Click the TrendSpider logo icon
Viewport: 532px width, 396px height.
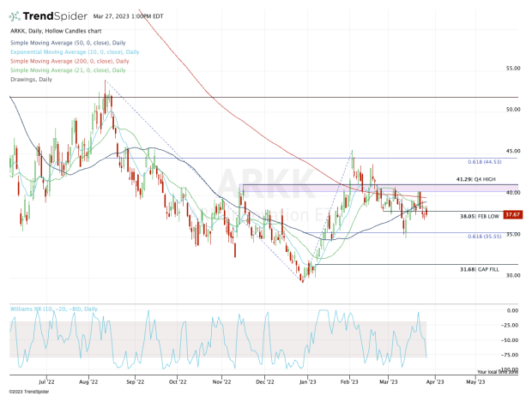pos(15,15)
